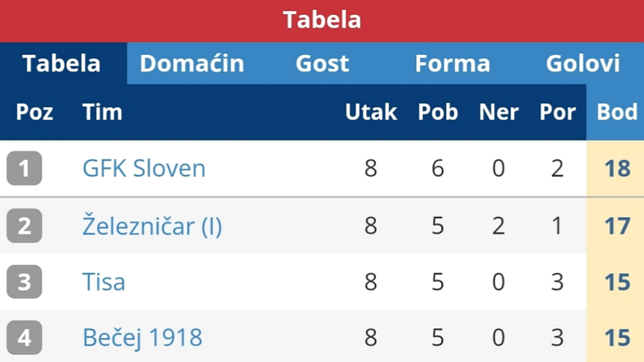Viewport: 644px width, 362px height.
Task: Select the active Tabela tab
Action: pyautogui.click(x=62, y=63)
